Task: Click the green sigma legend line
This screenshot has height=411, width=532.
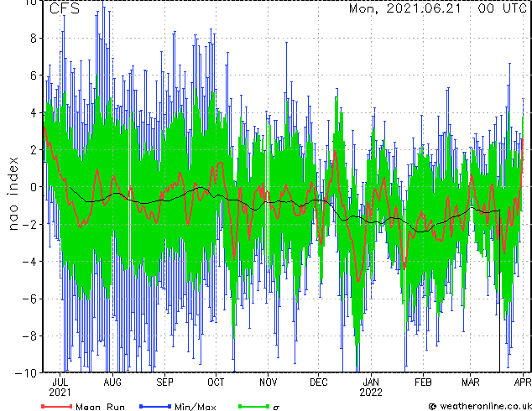Action: [254, 406]
